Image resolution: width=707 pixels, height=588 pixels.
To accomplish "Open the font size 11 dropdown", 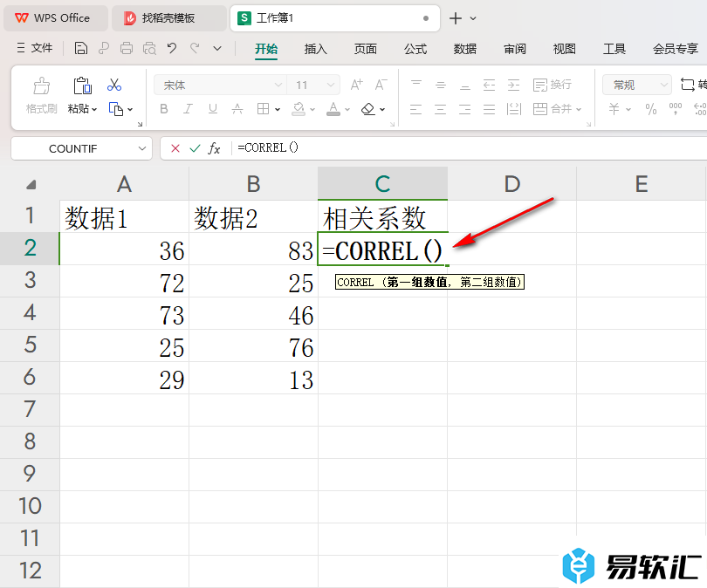I will coord(331,85).
